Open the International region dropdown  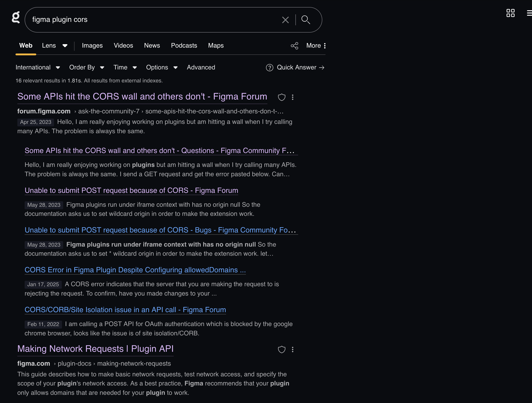[x=38, y=68]
